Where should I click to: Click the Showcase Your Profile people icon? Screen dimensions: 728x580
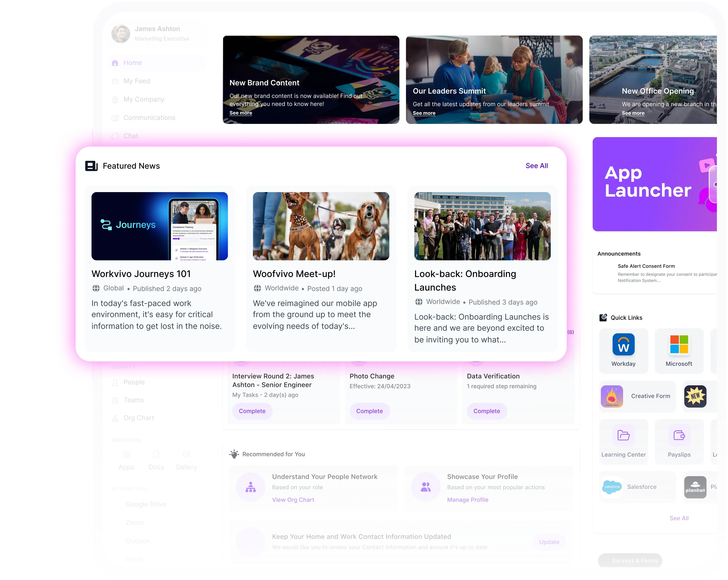pos(425,487)
